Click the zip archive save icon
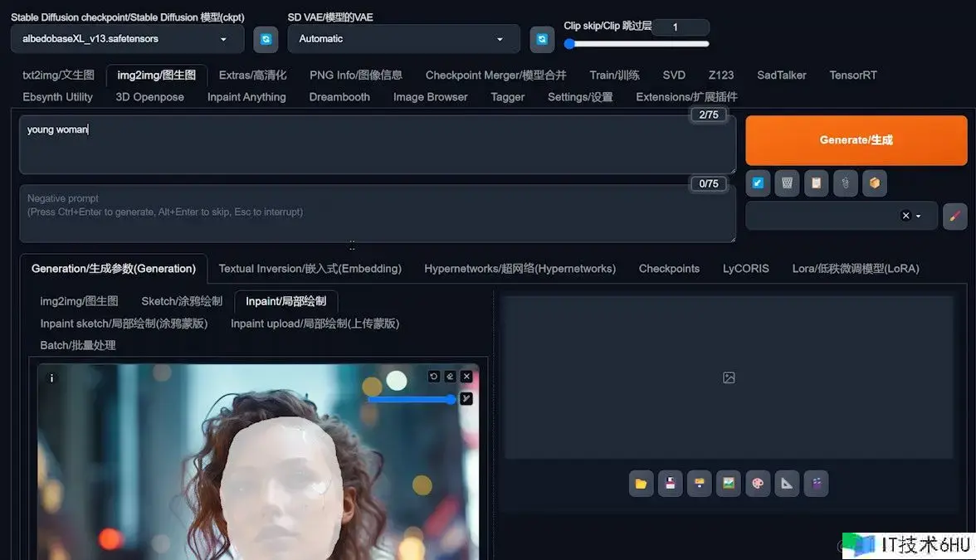 (700, 485)
